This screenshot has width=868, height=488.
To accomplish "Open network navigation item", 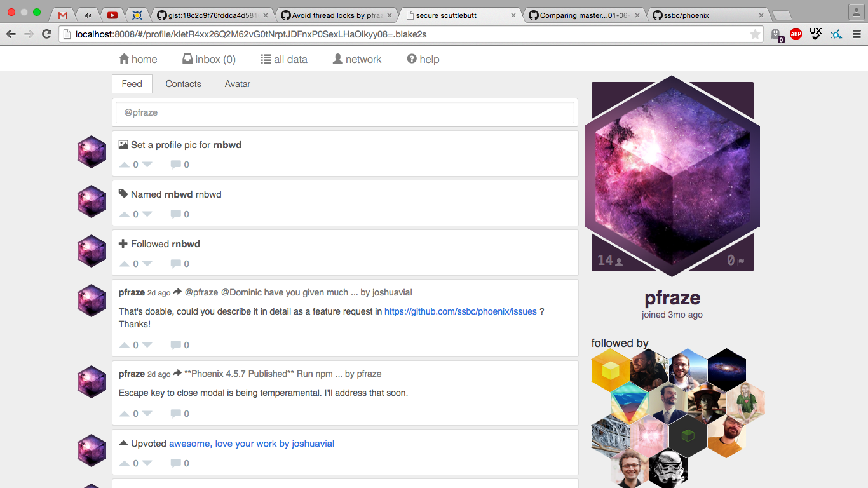I will (357, 59).
